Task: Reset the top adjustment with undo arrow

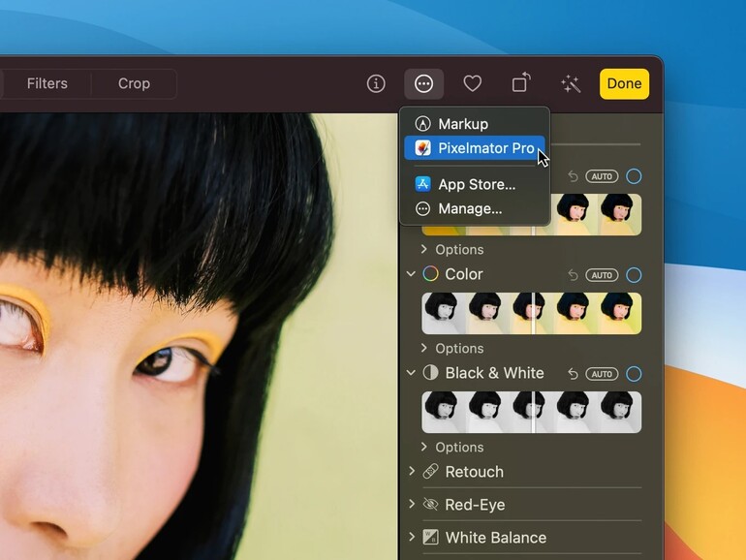Action: click(573, 176)
